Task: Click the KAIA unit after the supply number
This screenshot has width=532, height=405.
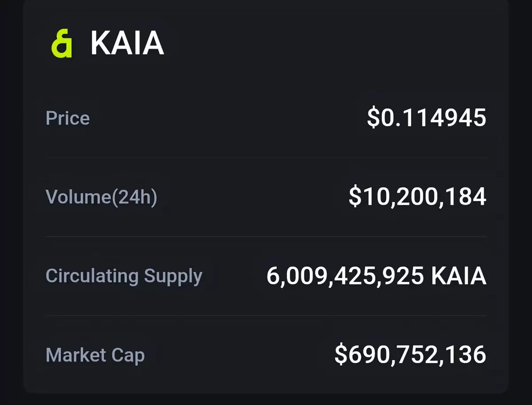Action: (x=459, y=276)
